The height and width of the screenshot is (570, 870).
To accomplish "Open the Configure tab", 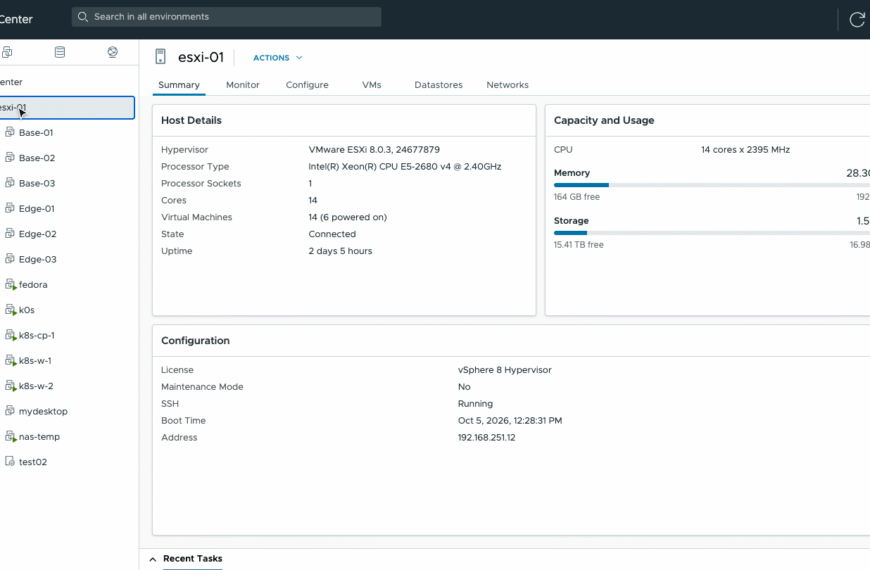I will point(307,85).
